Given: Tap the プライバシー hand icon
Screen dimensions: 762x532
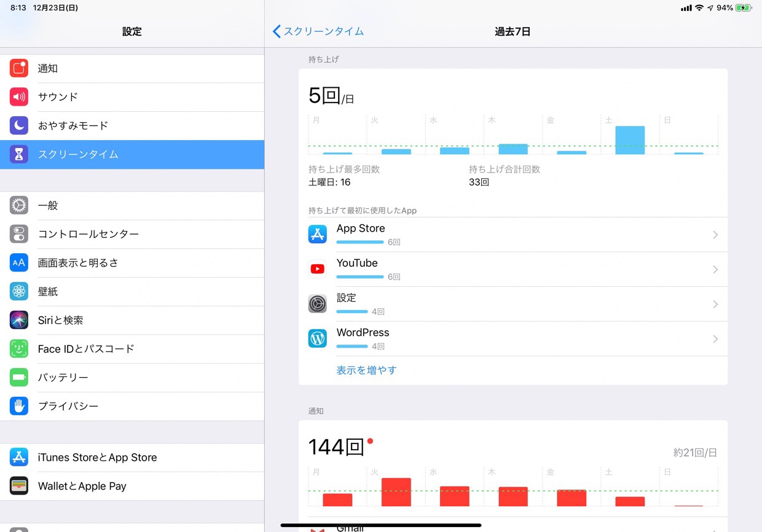Looking at the screenshot, I should coord(19,406).
